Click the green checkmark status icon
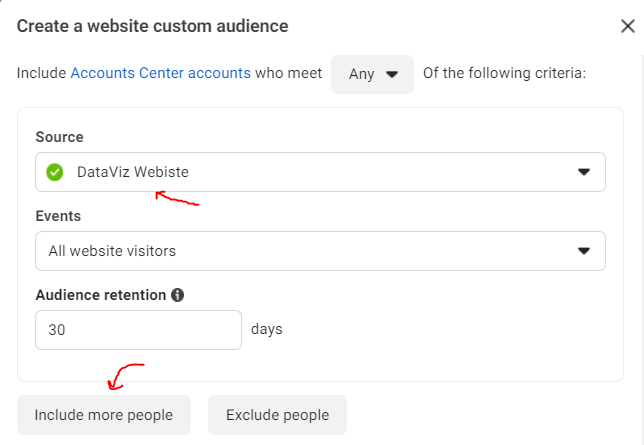The image size is (644, 445). (55, 172)
